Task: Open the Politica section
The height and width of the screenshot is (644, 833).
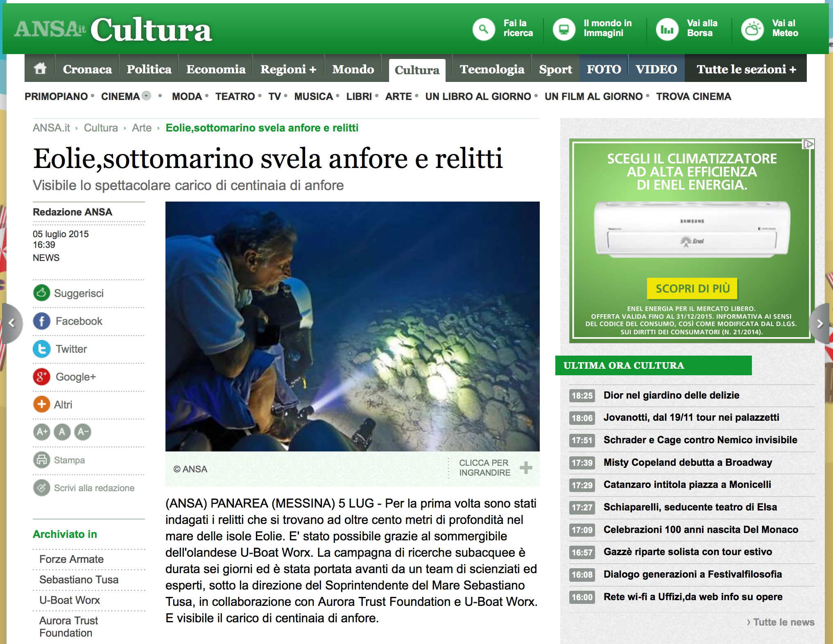Action: 149,69
